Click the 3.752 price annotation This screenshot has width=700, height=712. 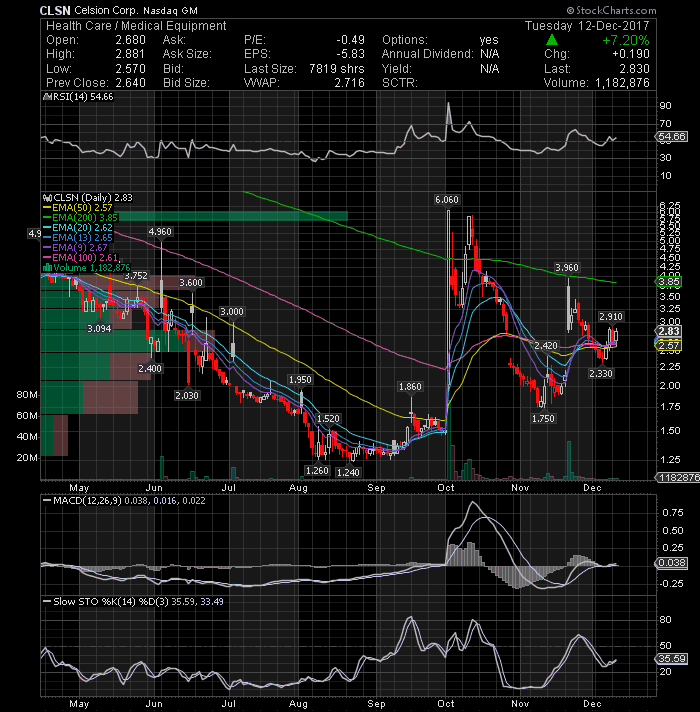click(x=136, y=276)
